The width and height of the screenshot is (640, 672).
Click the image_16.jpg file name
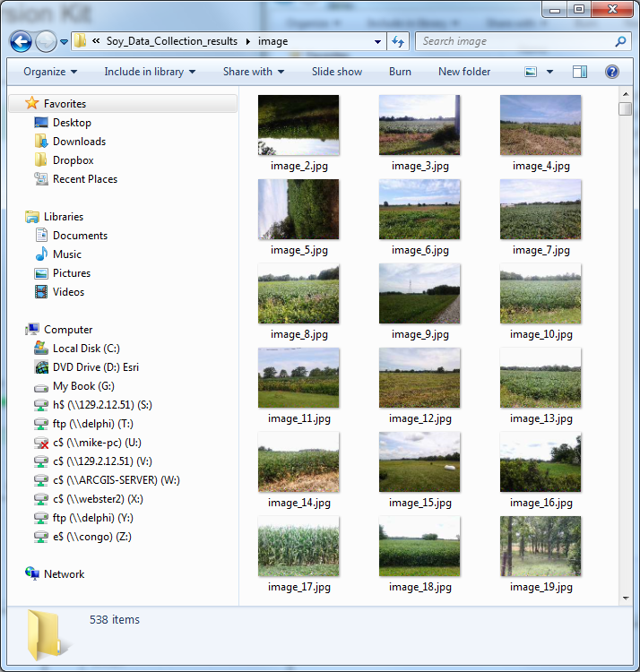[x=541, y=503]
